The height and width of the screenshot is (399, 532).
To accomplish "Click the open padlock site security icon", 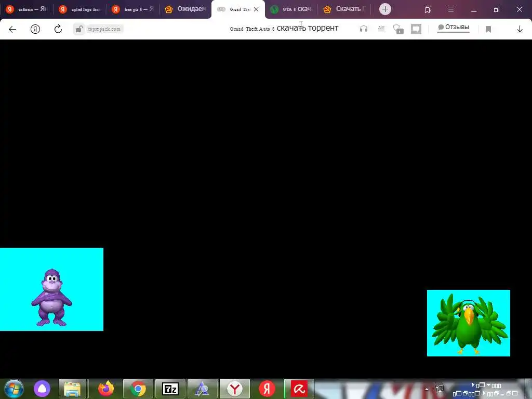I will [x=79, y=29].
